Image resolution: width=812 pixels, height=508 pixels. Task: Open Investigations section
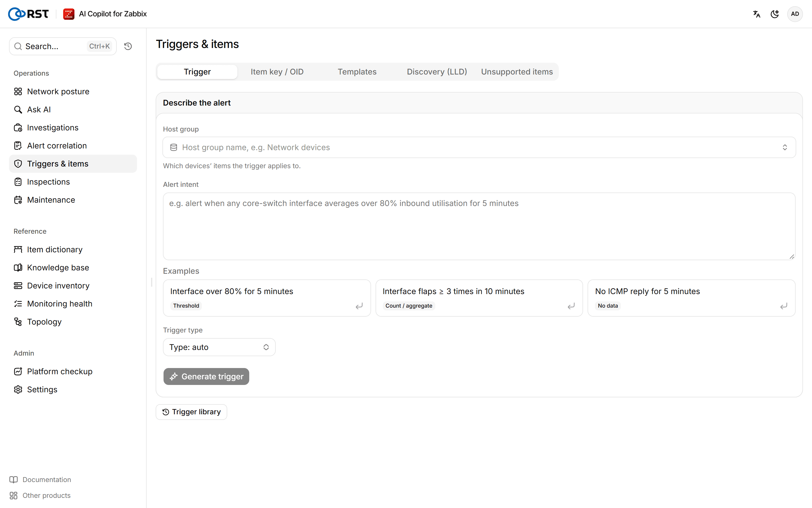[73, 128]
